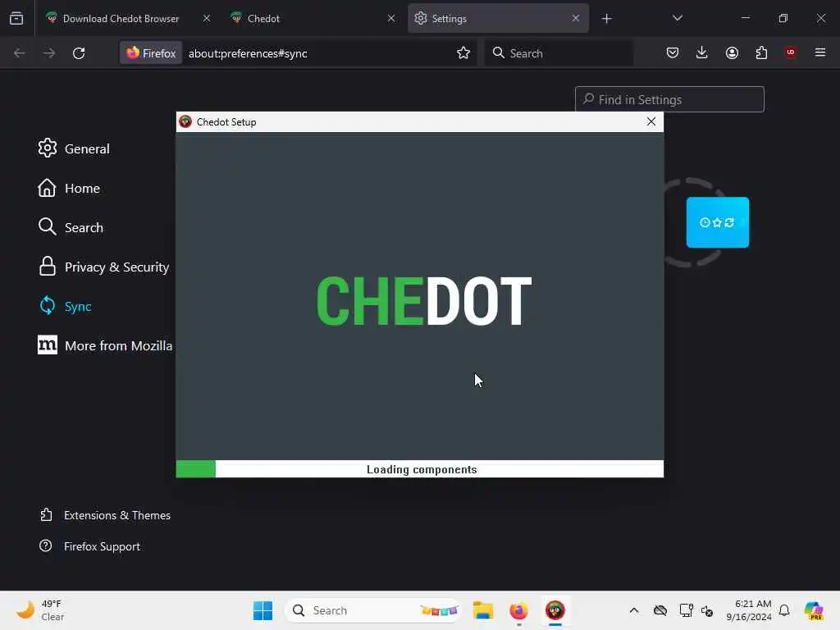This screenshot has width=840, height=630.
Task: Open Firefox View icon in tab strip
Action: tap(16, 18)
